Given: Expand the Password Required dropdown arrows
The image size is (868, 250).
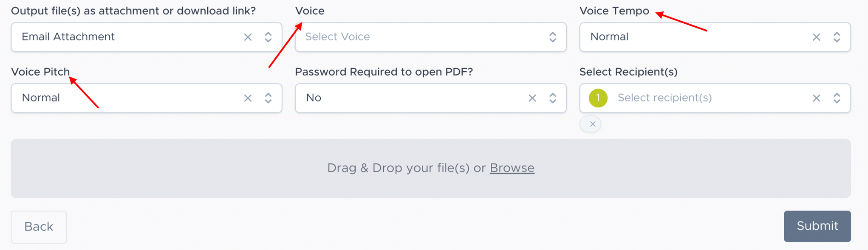Looking at the screenshot, I should (x=552, y=98).
